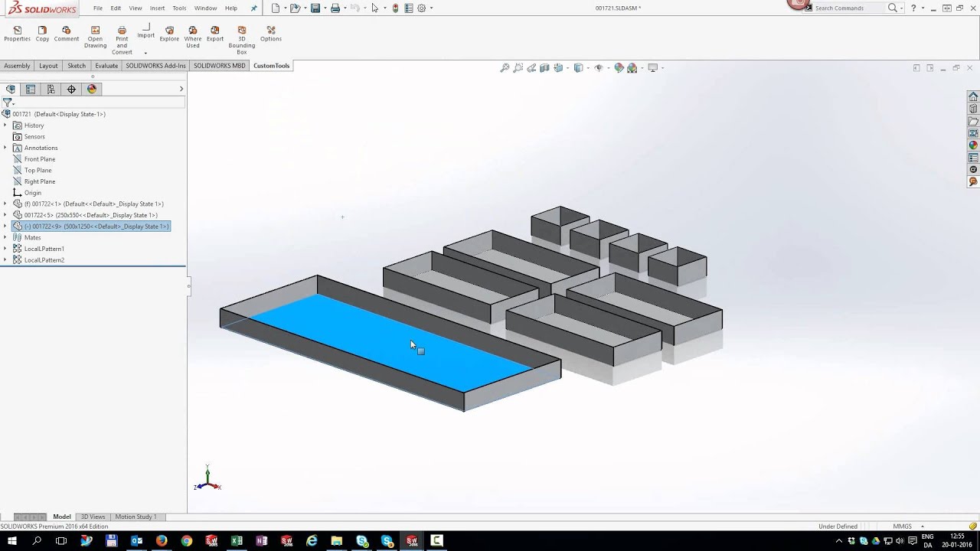Open the Explore tool

click(x=169, y=34)
